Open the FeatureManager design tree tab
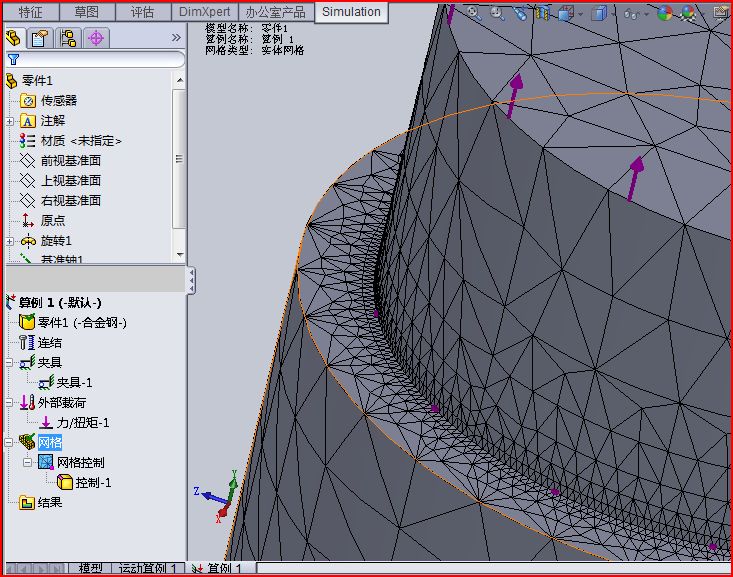733x577 pixels. 13,38
